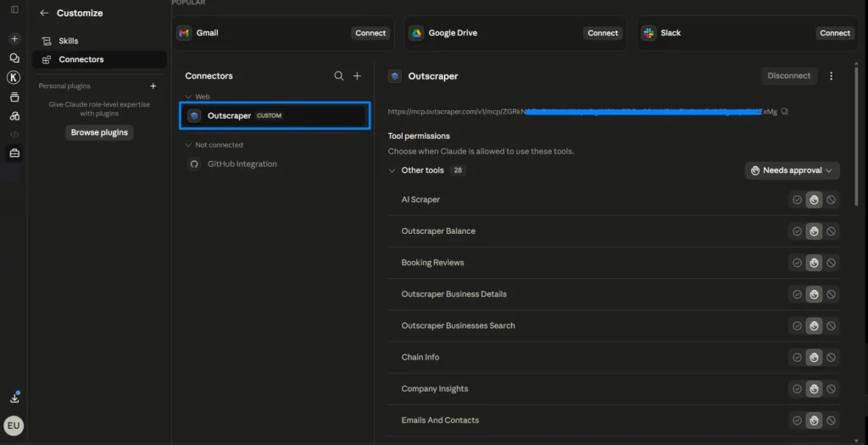Screen dimensions: 868x445
Task: Open the code brackets icon in sidebar
Action: pos(14,134)
